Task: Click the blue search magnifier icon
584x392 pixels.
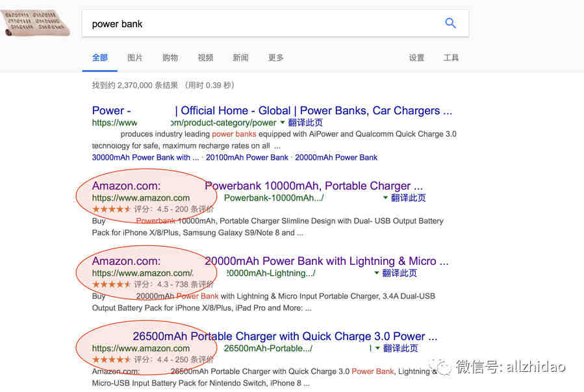Action: coord(450,23)
